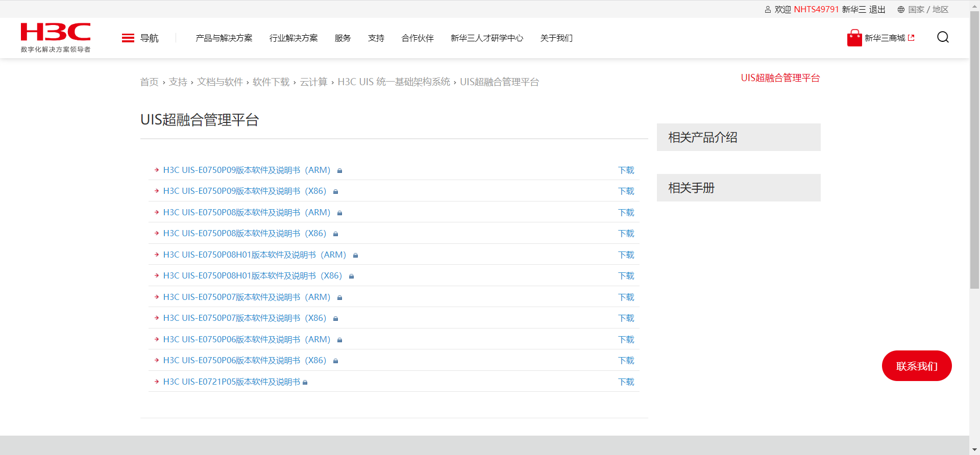
Task: Click the page vertical scrollbar thumb
Action: click(x=974, y=150)
